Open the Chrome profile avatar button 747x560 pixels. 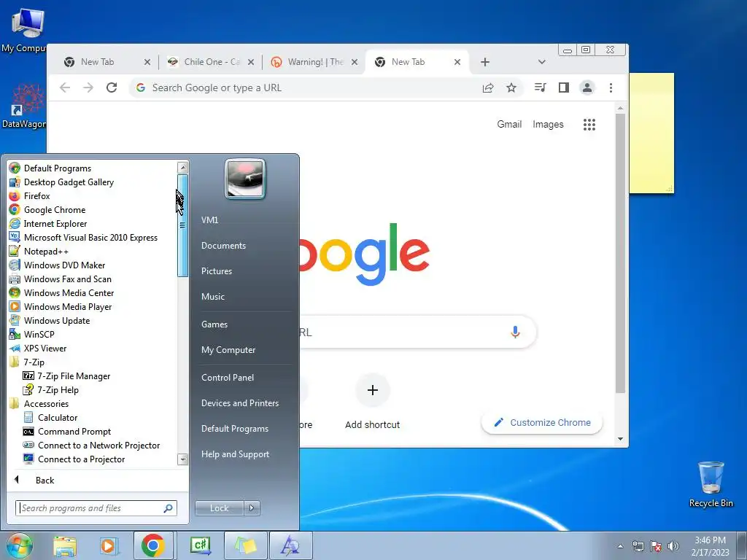point(587,87)
